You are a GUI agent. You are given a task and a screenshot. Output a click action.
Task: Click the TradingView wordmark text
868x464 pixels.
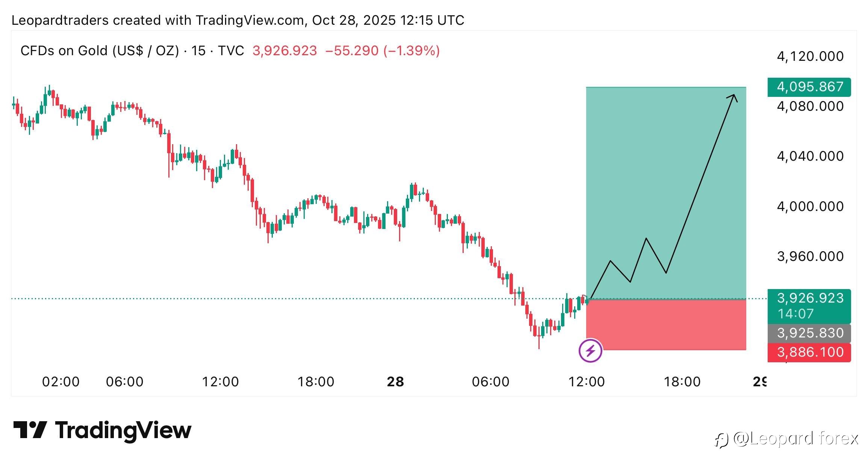(123, 430)
